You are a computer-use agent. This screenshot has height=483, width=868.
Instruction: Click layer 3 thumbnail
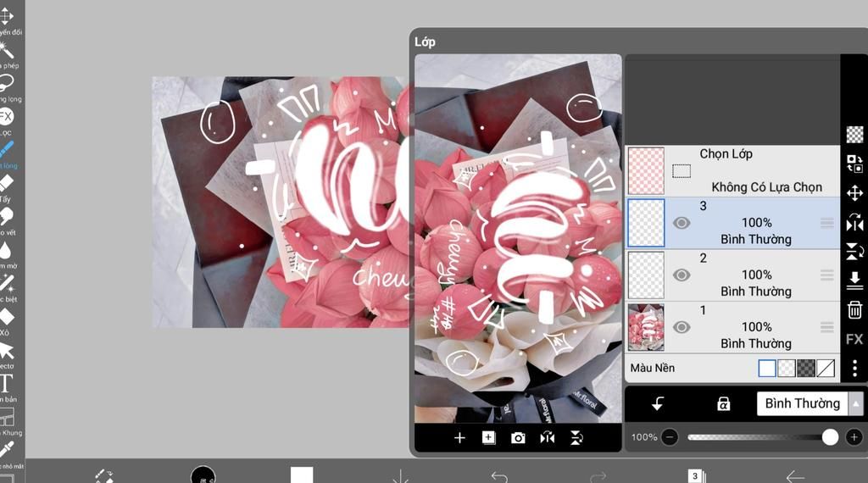[x=646, y=223]
